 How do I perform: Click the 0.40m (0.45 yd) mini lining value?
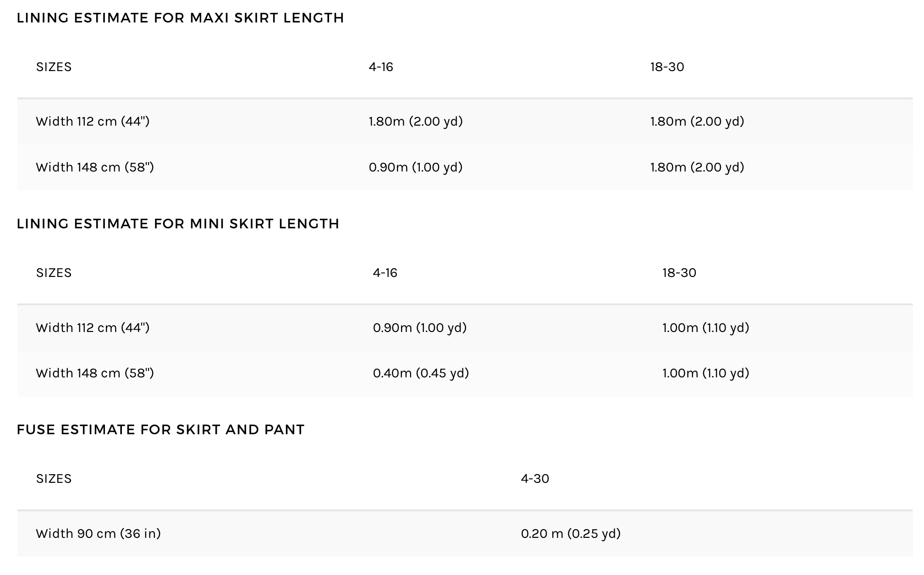click(421, 373)
